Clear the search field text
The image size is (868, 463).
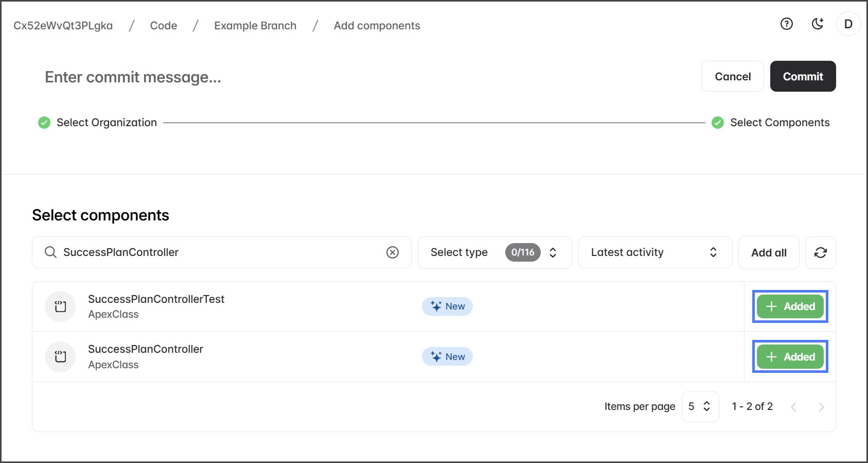coord(393,252)
